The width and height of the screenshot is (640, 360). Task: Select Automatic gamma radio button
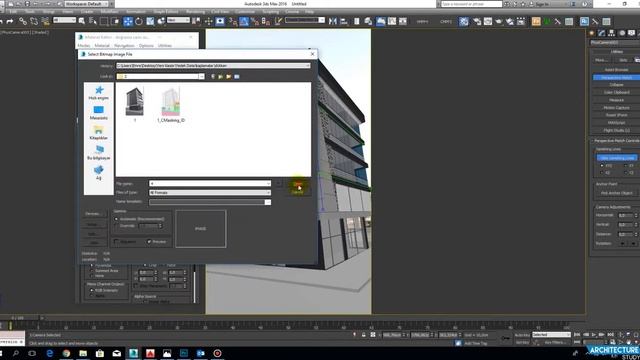click(x=116, y=219)
